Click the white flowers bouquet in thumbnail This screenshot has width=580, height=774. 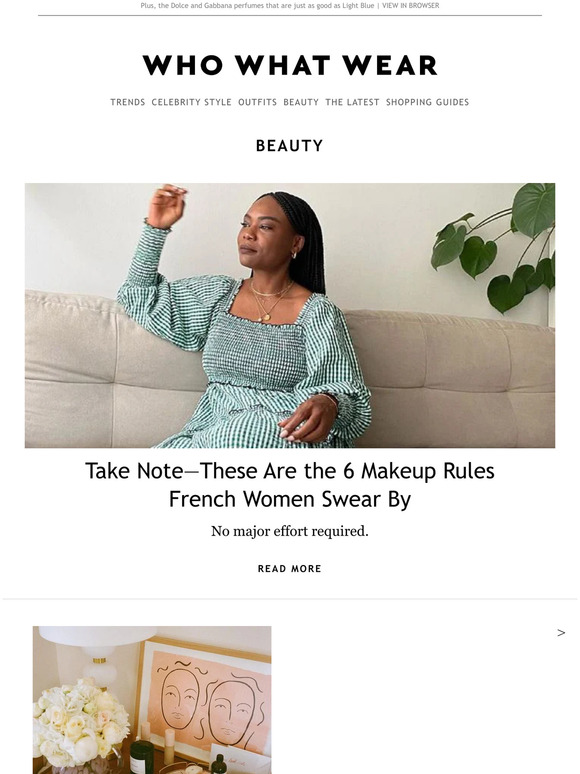[77, 723]
